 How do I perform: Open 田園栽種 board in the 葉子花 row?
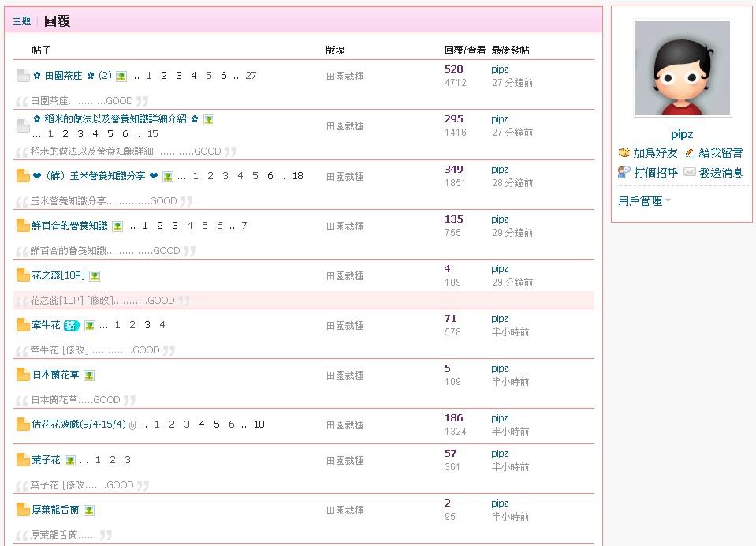(344, 460)
